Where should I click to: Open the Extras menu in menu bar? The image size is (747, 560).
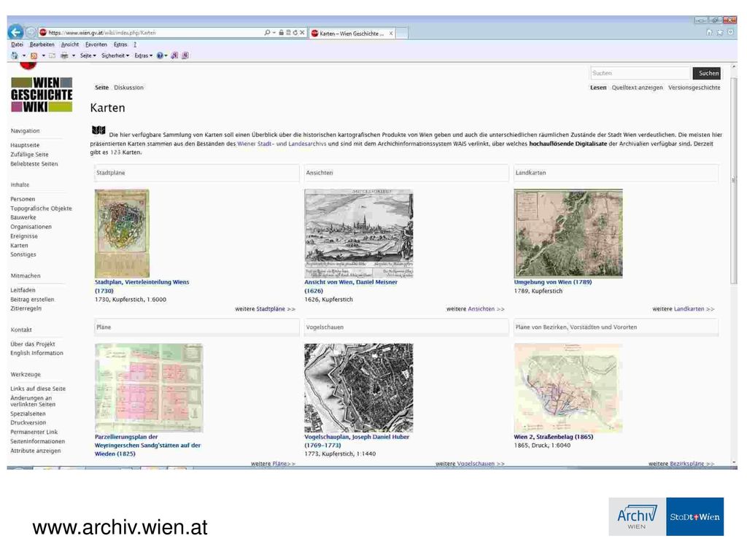[x=120, y=44]
